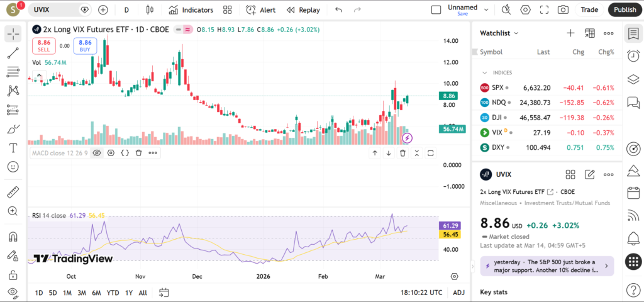Viewport: 644px width, 302px height.
Task: Delete the MACD indicator with trash icon
Action: 138,153
